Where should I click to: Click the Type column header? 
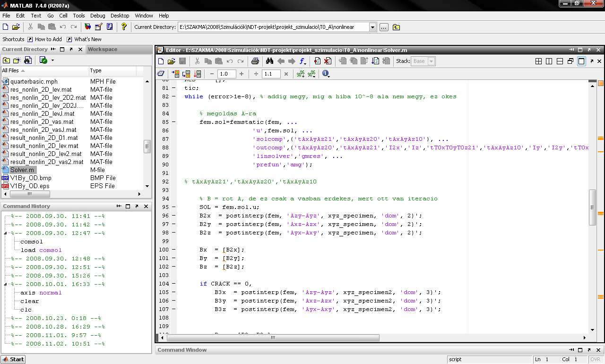[x=112, y=70]
